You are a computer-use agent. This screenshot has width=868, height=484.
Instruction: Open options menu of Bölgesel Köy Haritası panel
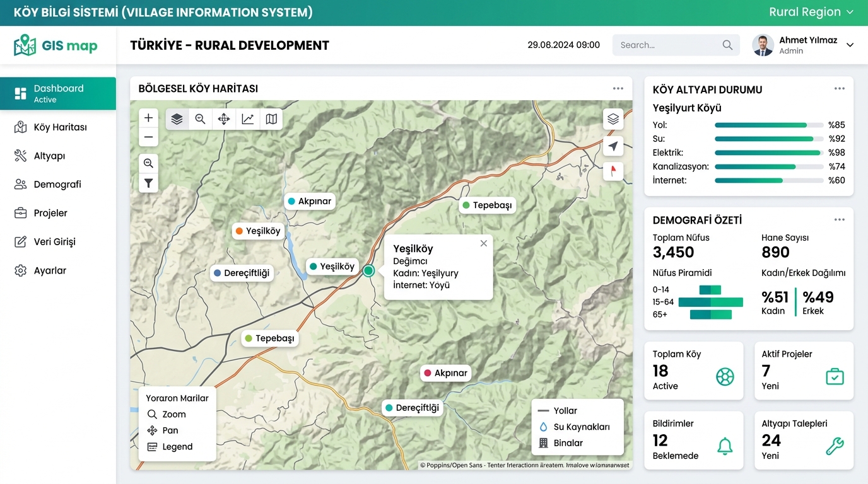[x=618, y=89]
